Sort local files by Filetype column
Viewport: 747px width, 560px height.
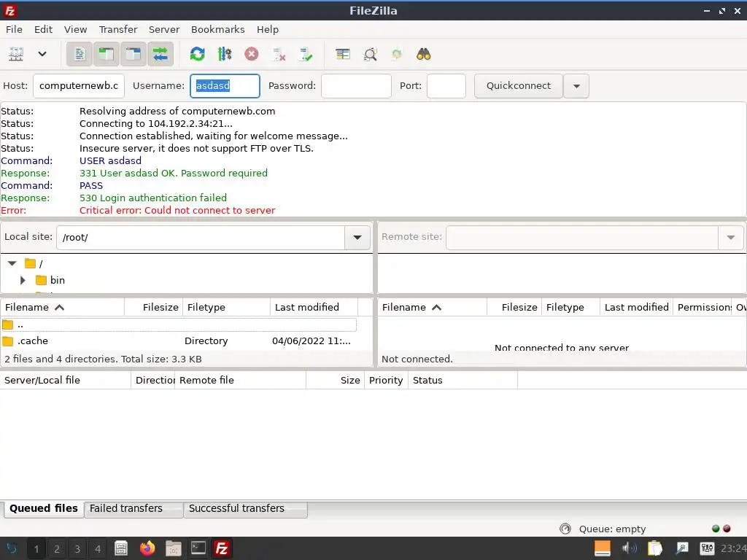coord(226,307)
